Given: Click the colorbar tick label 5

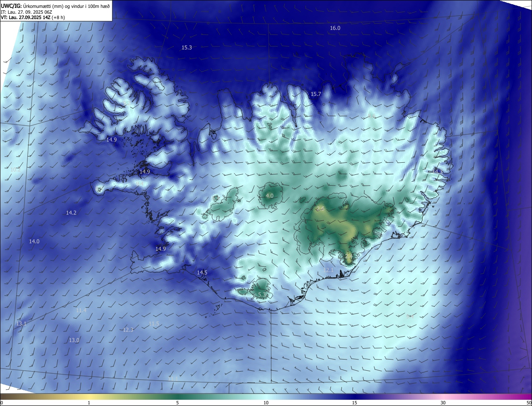Looking at the screenshot, I should pos(177,403).
